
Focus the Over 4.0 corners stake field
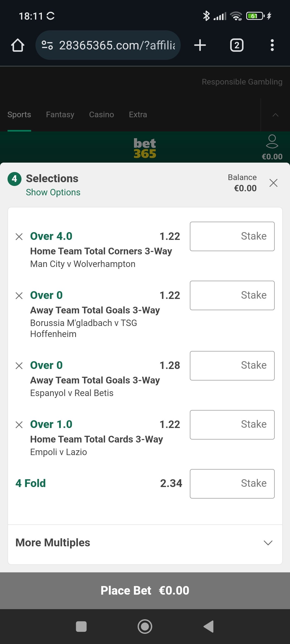tap(232, 236)
